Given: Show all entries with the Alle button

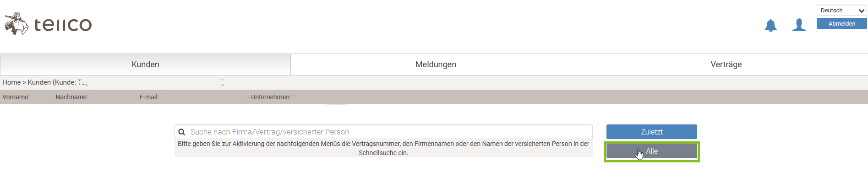Looking at the screenshot, I should 651,151.
